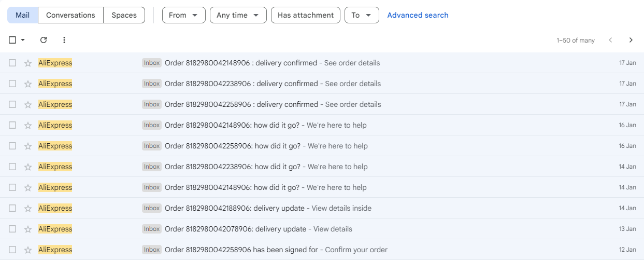Image resolution: width=644 pixels, height=260 pixels.
Task: Star the 16 Jan Order 8182980042148906 how did it go email
Action: 28,125
